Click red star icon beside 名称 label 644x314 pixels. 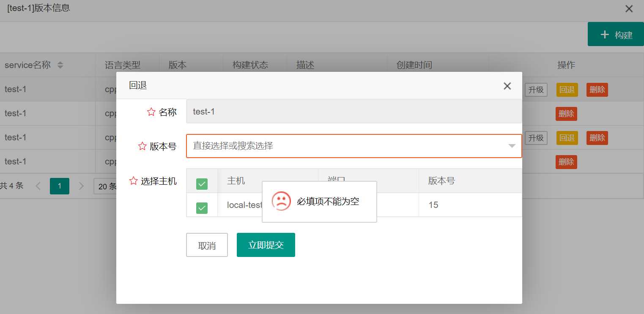(x=151, y=112)
